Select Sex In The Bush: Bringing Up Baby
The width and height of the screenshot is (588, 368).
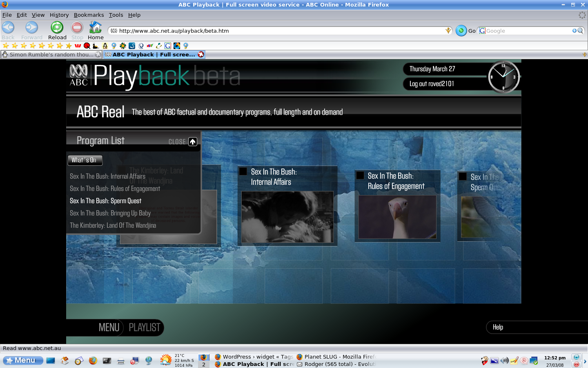[x=110, y=213]
